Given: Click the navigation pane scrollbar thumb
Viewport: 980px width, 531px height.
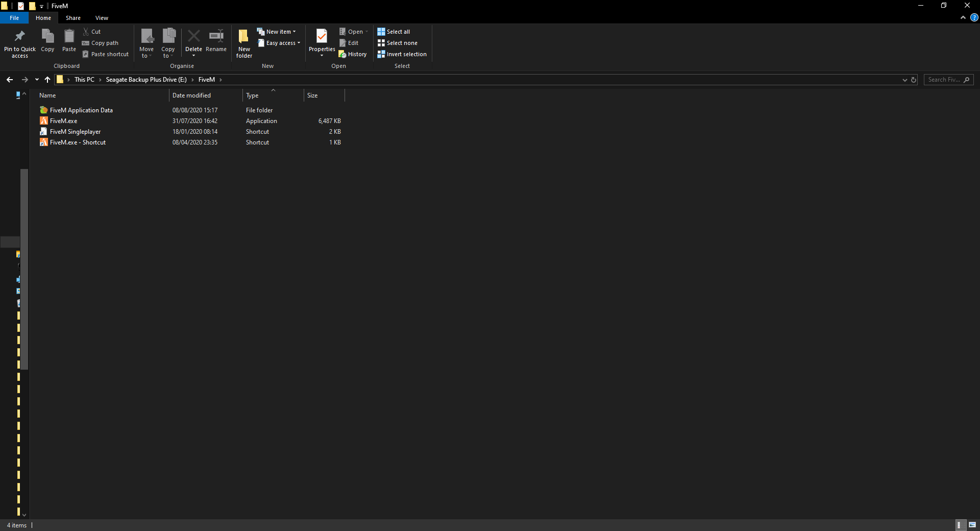Looking at the screenshot, I should pyautogui.click(x=24, y=269).
